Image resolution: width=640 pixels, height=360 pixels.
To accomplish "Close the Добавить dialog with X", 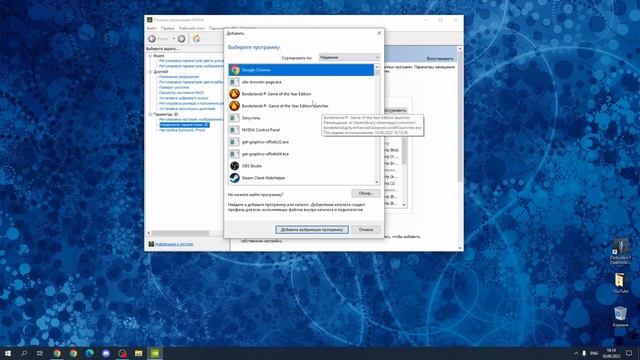I will [x=379, y=33].
